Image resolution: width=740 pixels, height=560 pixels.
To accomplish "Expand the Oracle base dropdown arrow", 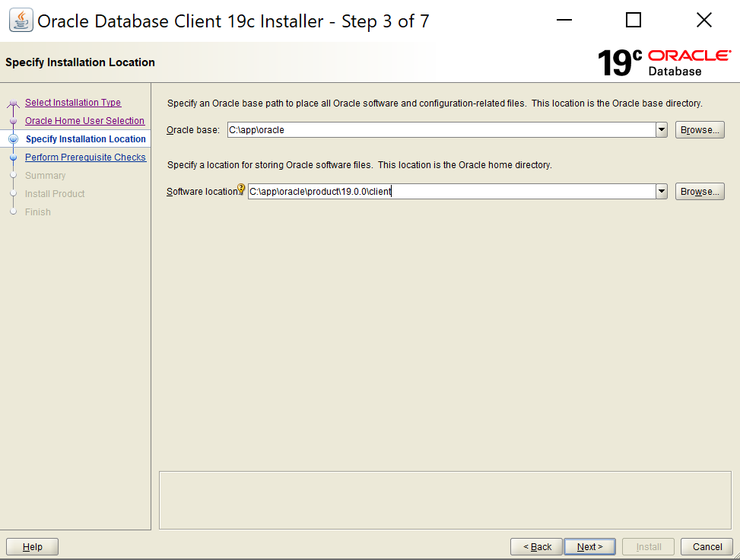I will [x=661, y=130].
